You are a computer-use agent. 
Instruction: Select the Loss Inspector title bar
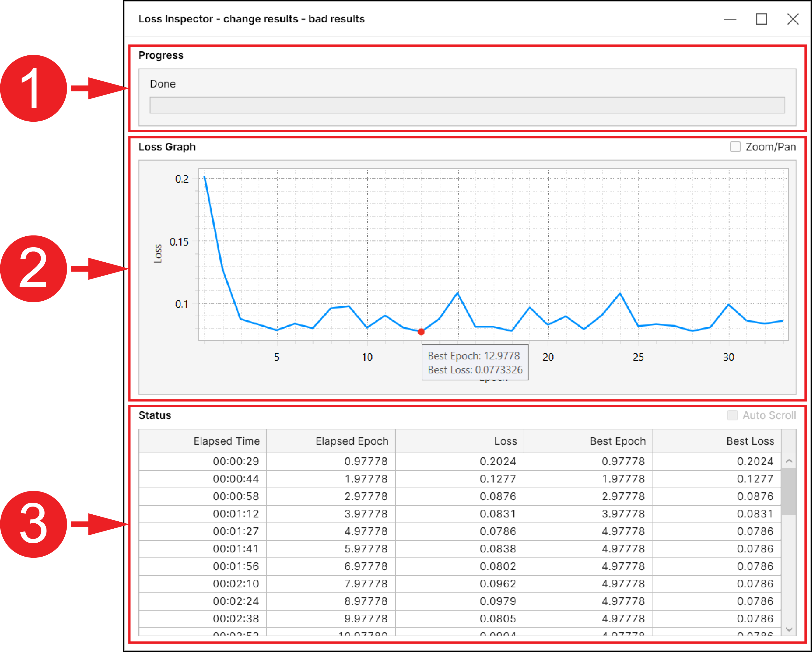click(252, 19)
